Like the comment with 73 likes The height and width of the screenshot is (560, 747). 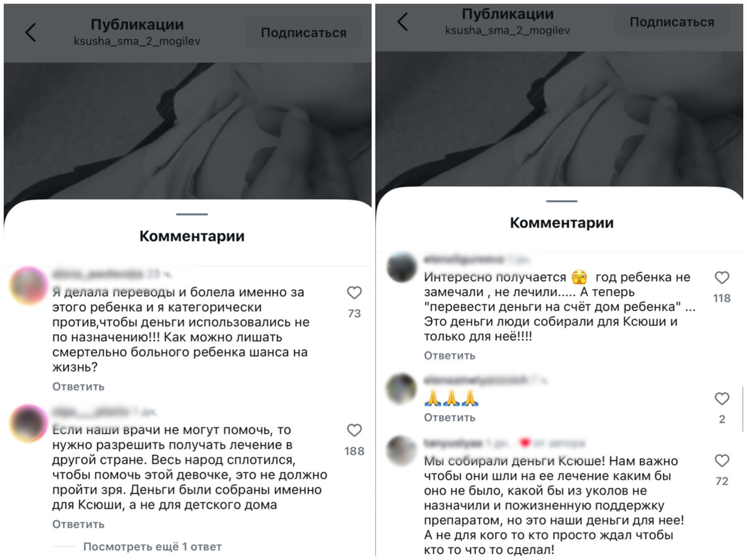[x=354, y=293]
